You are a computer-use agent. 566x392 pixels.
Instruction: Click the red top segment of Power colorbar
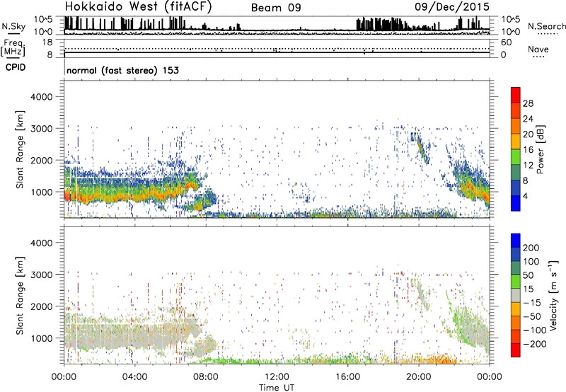[x=516, y=95]
